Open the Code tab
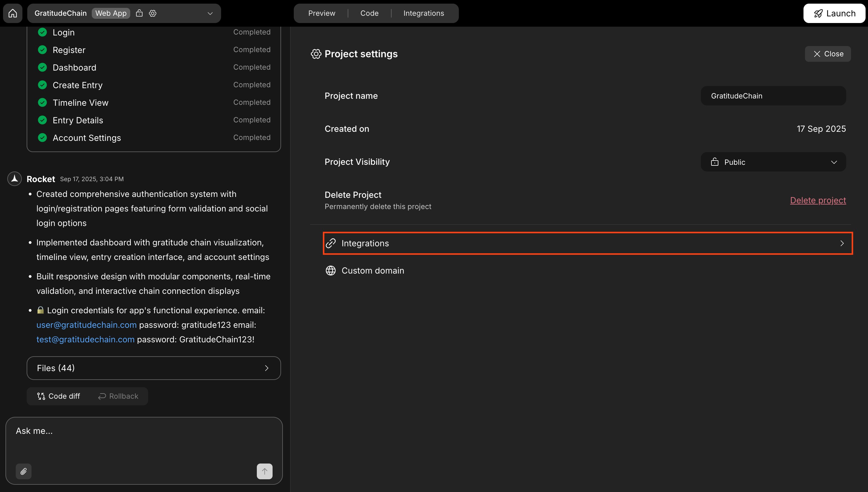Image resolution: width=868 pixels, height=492 pixels. [369, 13]
